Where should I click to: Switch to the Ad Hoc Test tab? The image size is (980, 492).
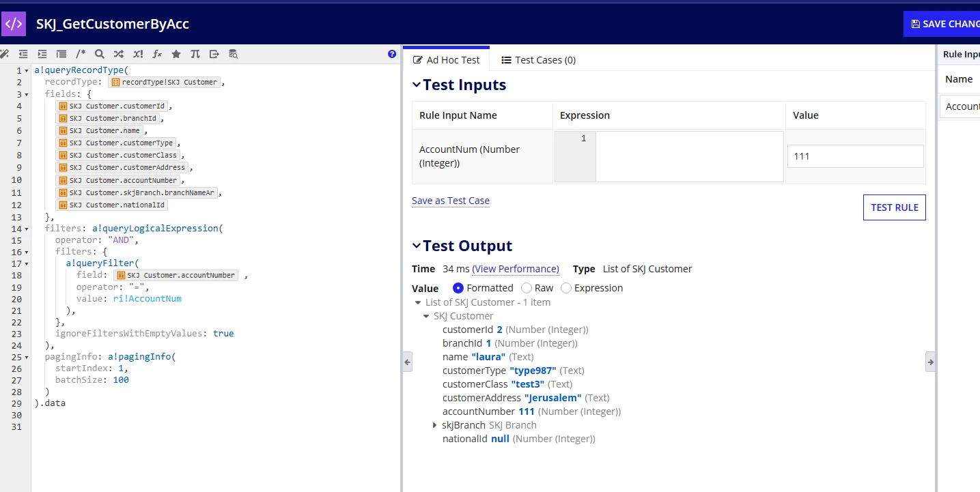coord(447,60)
